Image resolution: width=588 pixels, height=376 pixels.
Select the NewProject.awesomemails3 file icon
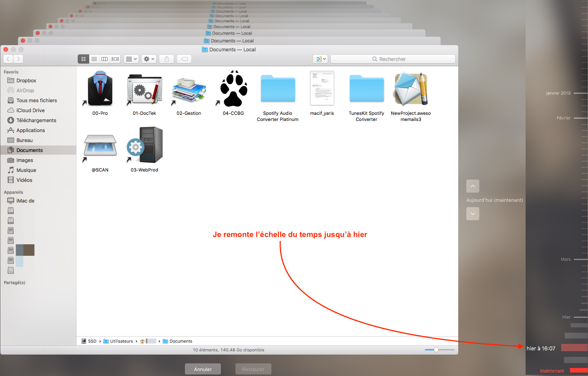(x=411, y=89)
